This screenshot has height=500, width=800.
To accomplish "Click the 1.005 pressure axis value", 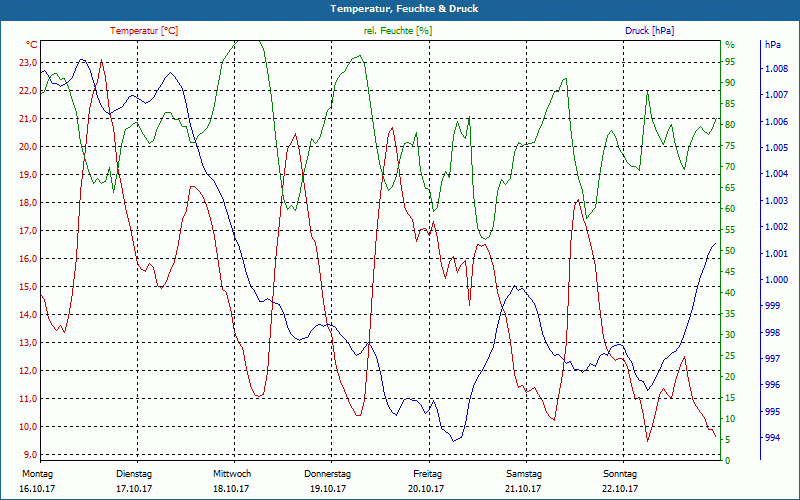I will (777, 148).
